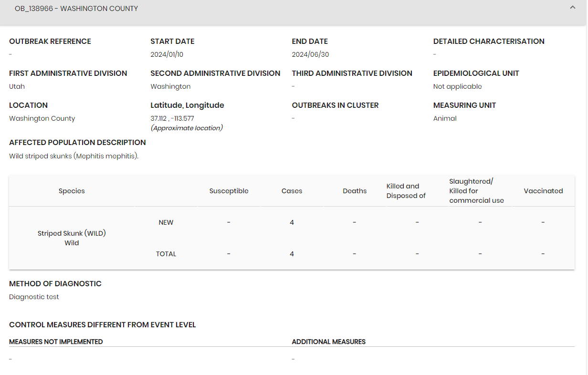
Task: Click the NEW row cases value 4
Action: 292,222
